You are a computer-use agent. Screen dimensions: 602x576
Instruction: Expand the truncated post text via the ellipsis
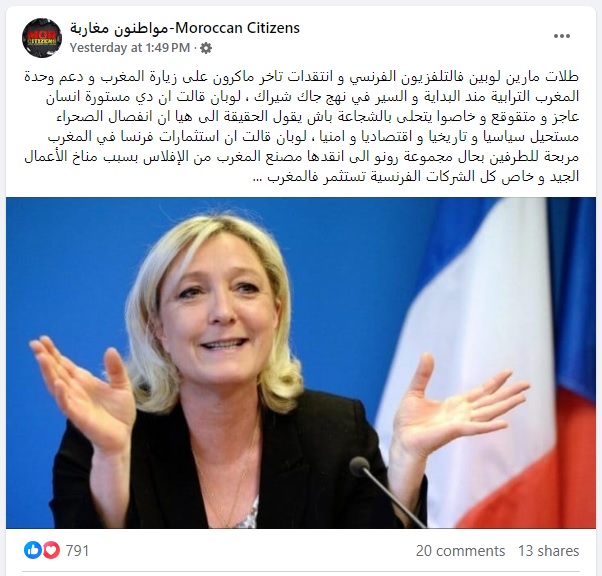[258, 178]
